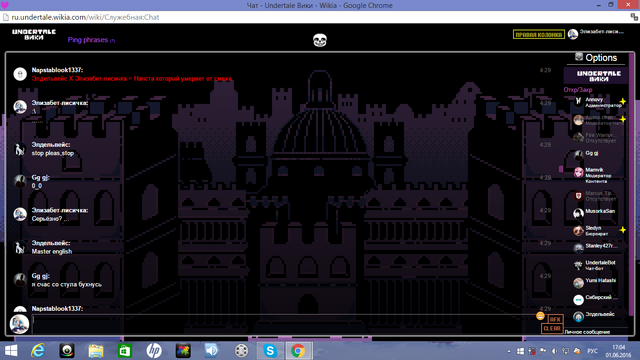
Task: Open Личное сообщение private messages
Action: tap(587, 332)
